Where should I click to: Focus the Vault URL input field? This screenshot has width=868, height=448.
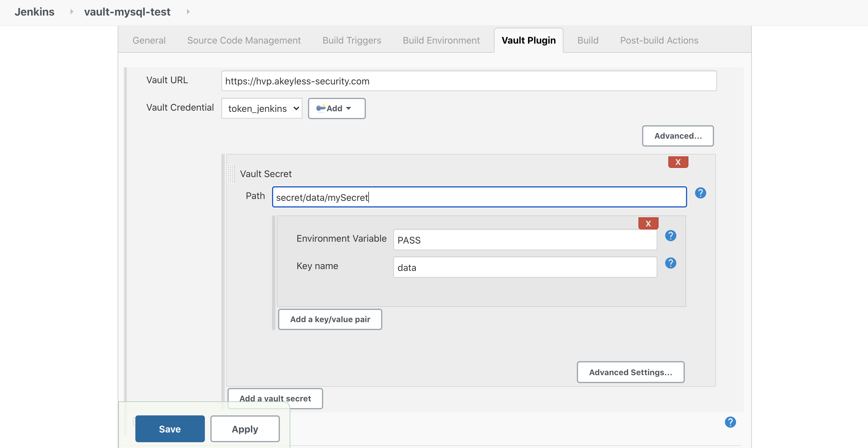[468, 81]
